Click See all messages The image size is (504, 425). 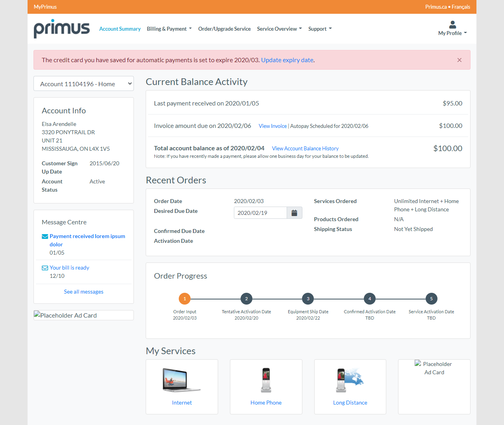pyautogui.click(x=83, y=292)
